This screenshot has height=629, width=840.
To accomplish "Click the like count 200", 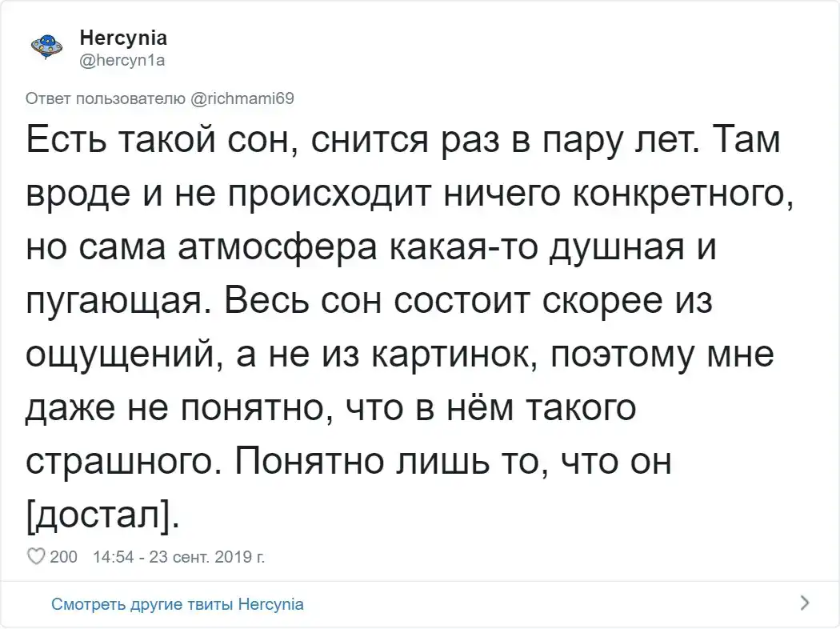I will [x=63, y=557].
